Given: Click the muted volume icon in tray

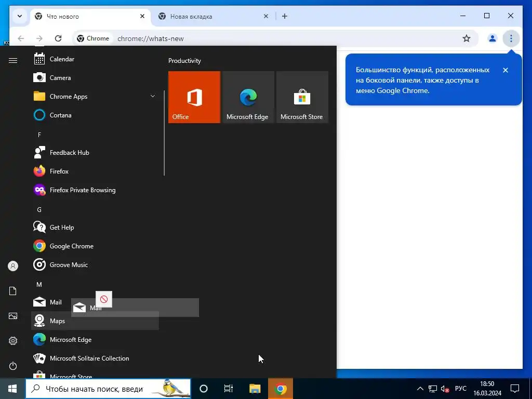Looking at the screenshot, I should (445, 389).
